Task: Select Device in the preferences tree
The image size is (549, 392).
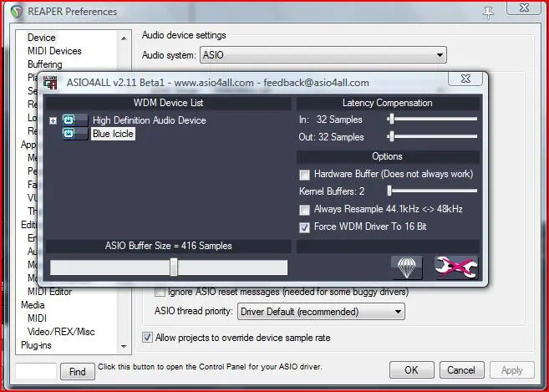Action: point(41,38)
